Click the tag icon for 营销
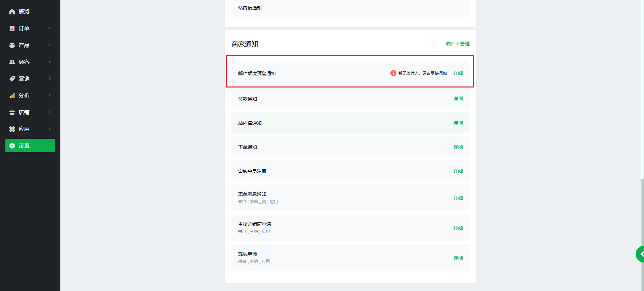Viewport: 644px width, 291px height. pyautogui.click(x=12, y=79)
